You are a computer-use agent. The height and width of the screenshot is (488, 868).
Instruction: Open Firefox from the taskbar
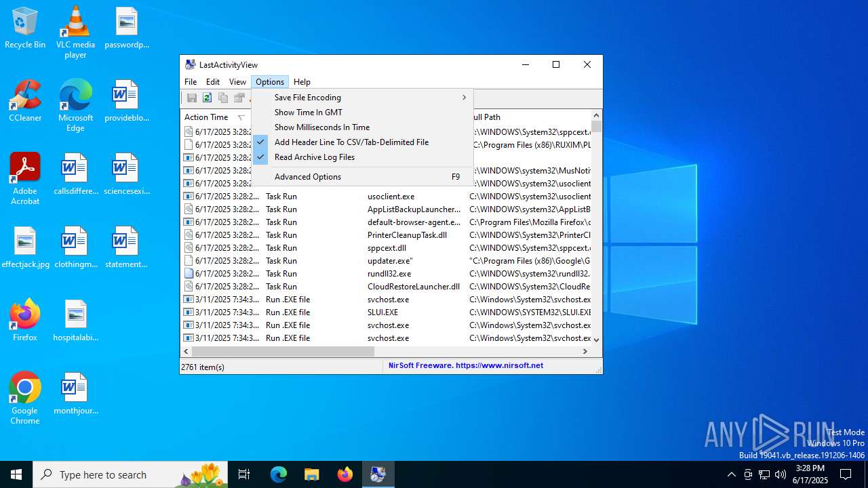[345, 474]
